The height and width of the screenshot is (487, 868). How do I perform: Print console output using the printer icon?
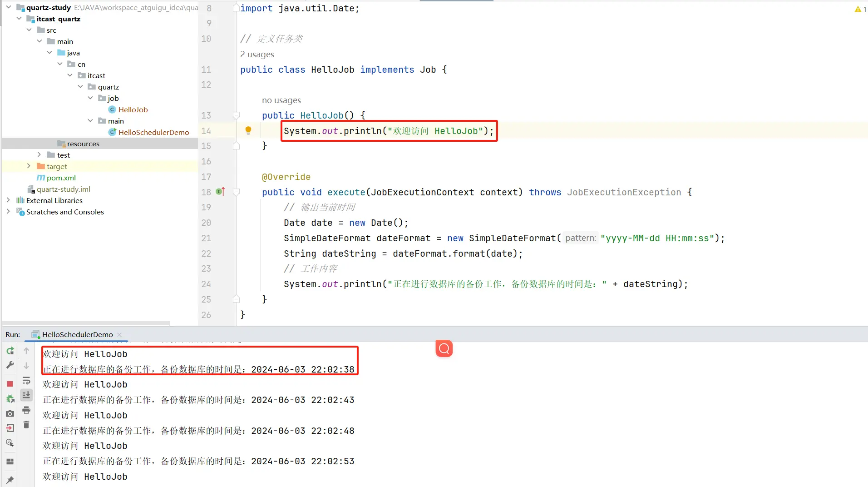tap(26, 410)
